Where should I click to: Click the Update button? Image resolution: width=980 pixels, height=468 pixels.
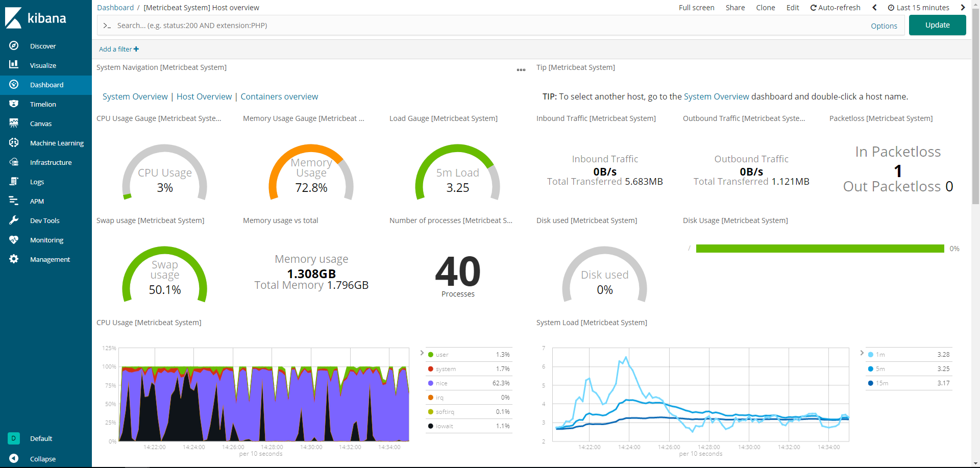pos(937,25)
